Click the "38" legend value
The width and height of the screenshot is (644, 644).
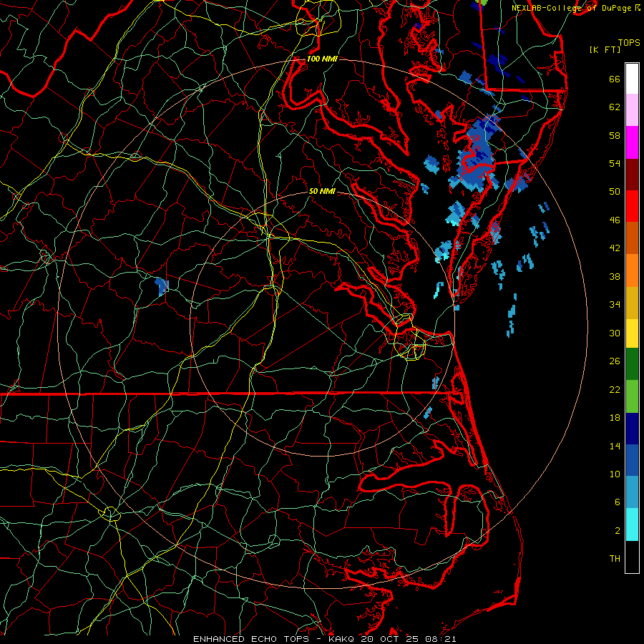(x=615, y=276)
